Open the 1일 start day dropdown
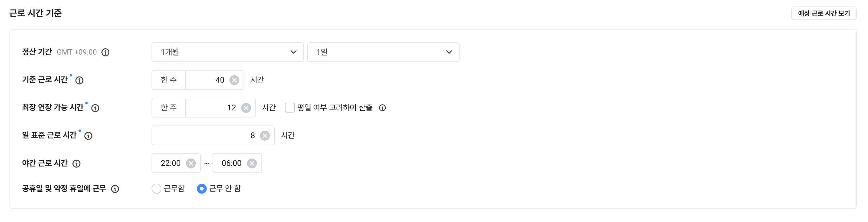868x222 pixels. point(383,52)
